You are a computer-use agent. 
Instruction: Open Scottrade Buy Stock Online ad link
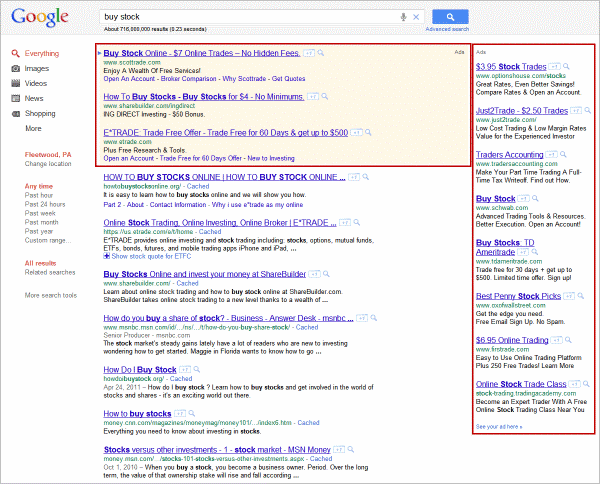202,53
